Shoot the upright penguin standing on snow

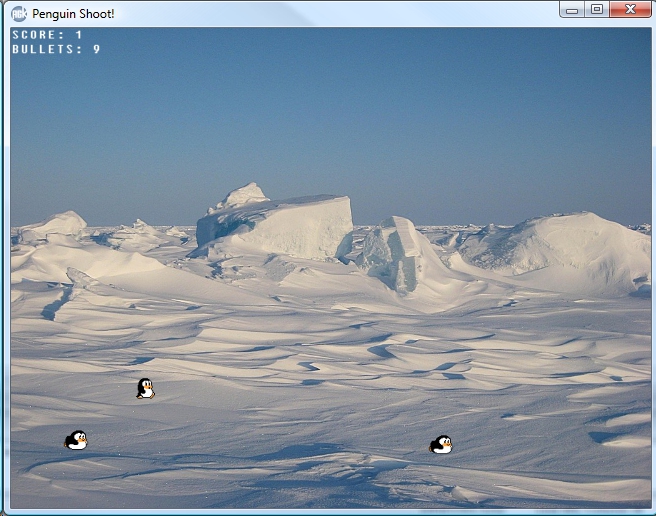145,388
